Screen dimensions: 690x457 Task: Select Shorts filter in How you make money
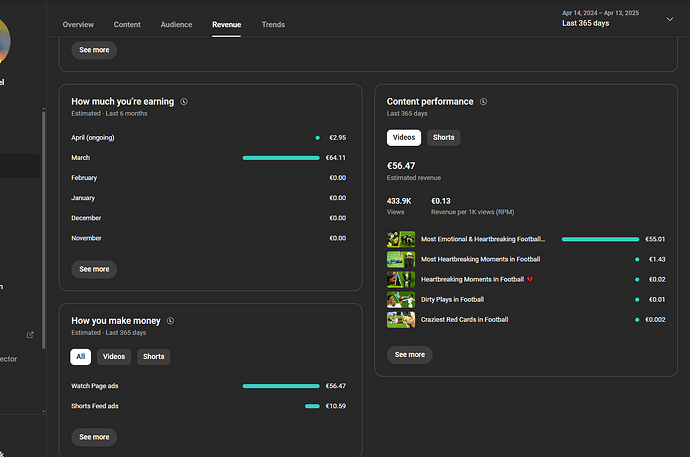pos(154,357)
